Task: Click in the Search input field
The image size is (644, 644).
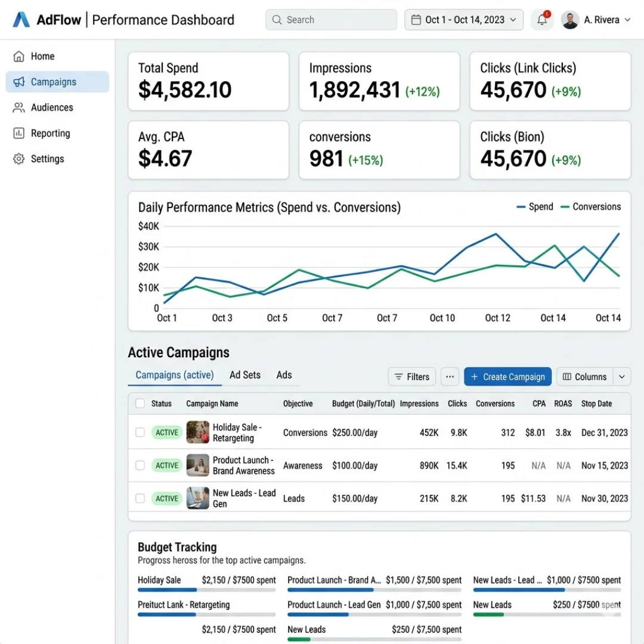Action: [331, 20]
